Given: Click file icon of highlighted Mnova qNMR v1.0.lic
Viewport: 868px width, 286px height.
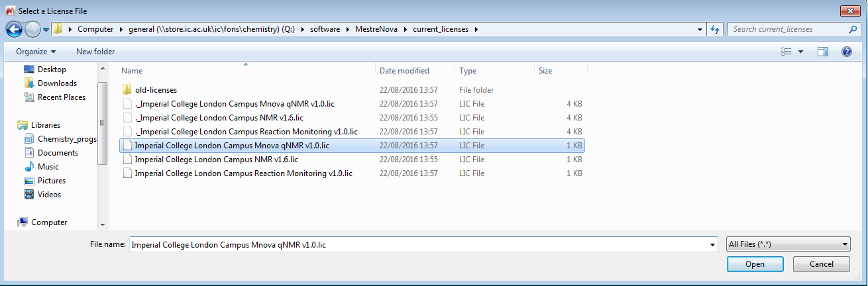Looking at the screenshot, I should (127, 146).
